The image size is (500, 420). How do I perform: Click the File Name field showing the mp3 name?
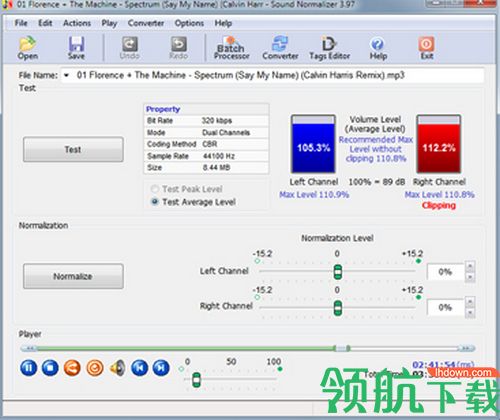(273, 75)
